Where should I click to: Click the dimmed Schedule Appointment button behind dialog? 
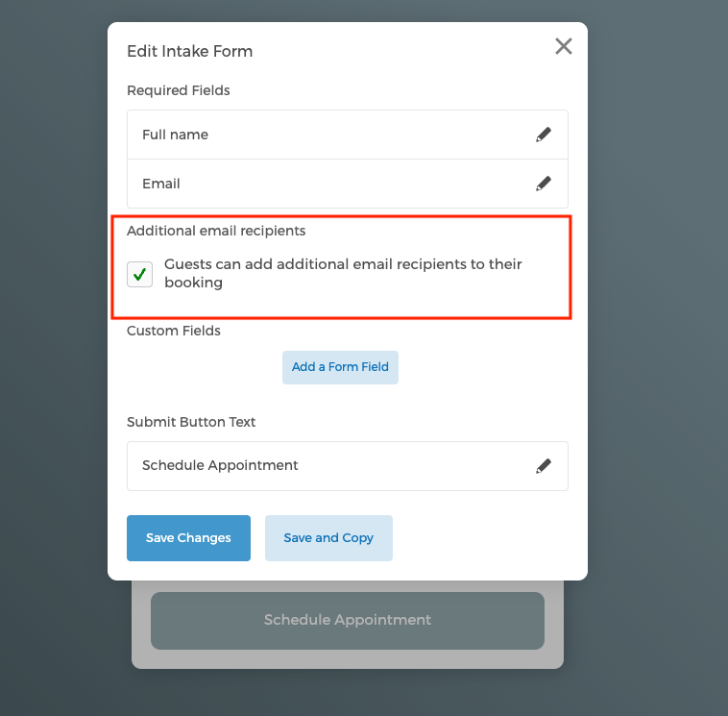347,620
